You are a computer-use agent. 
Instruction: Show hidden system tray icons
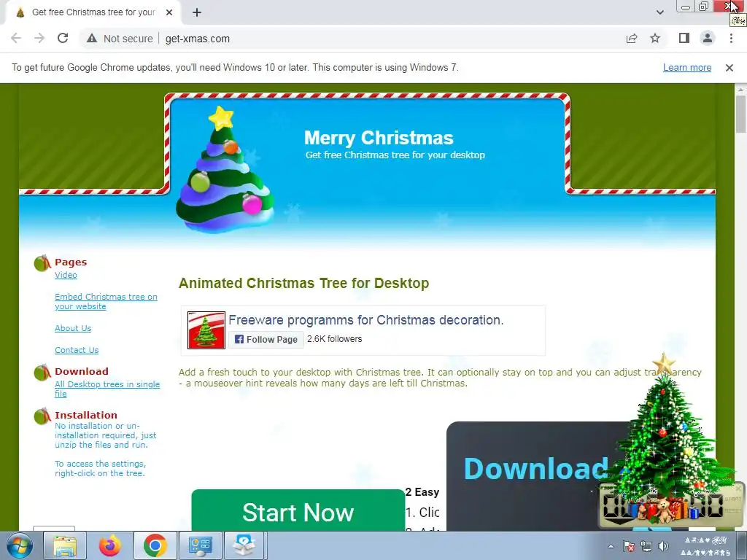(611, 546)
